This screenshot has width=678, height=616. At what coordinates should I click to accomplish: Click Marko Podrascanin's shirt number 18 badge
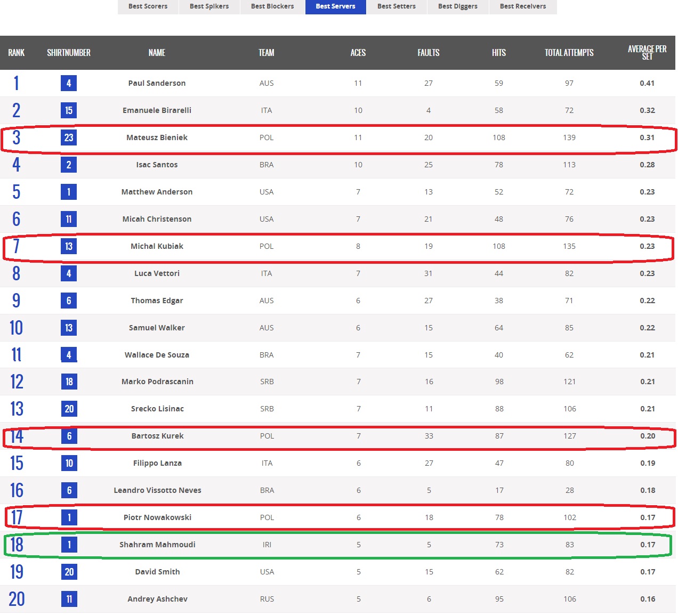pyautogui.click(x=69, y=382)
